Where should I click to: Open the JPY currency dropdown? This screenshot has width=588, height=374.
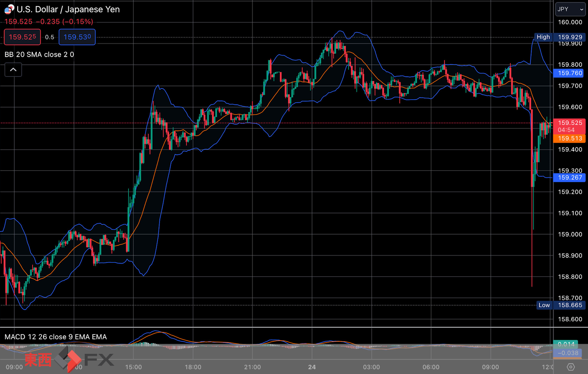click(x=570, y=9)
